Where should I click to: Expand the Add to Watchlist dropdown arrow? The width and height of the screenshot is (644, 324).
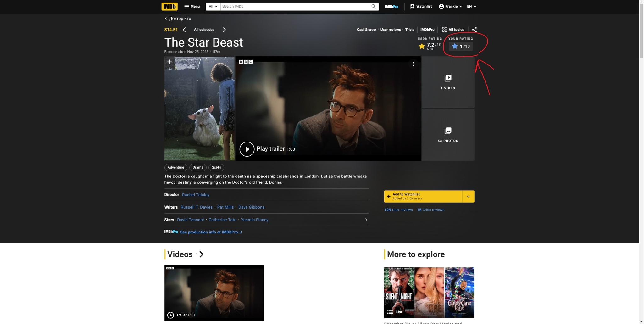[x=468, y=196]
